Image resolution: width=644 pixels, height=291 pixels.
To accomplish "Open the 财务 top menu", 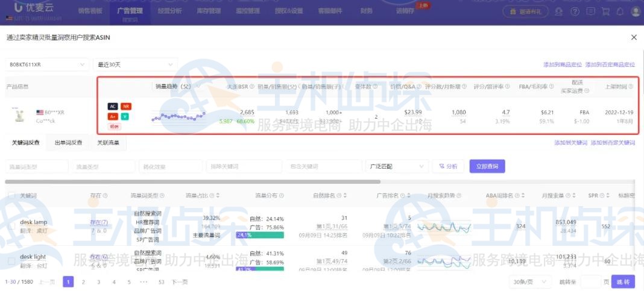I will pos(367,11).
